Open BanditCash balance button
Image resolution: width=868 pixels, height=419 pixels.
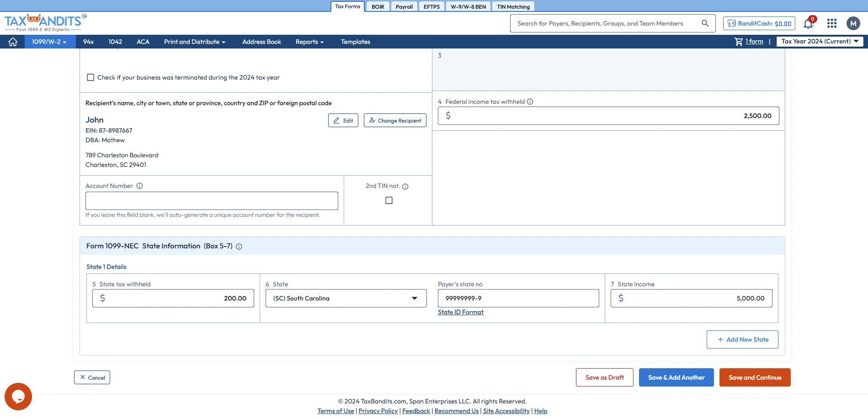(759, 23)
